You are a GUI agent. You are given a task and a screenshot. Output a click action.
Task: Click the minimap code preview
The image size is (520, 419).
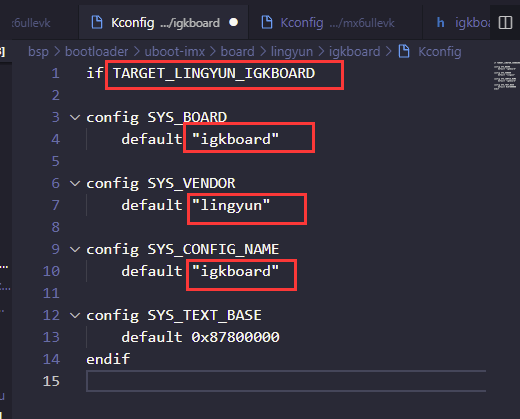(506, 76)
